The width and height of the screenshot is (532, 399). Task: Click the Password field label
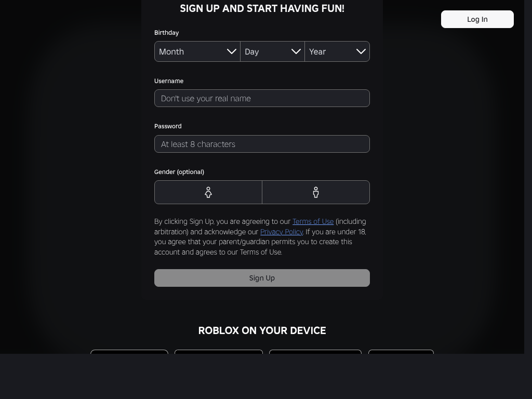(168, 126)
